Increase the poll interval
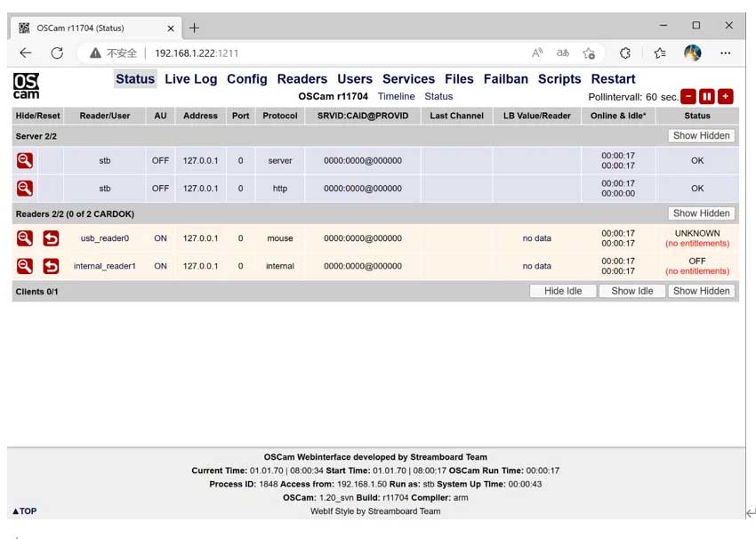 tap(726, 96)
